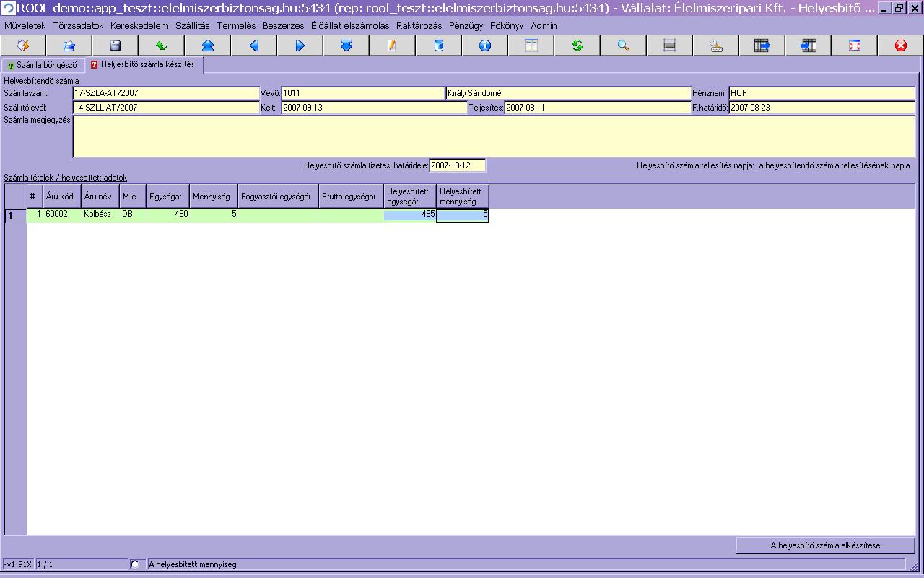Switch to Számla böngésző tab

(43, 65)
